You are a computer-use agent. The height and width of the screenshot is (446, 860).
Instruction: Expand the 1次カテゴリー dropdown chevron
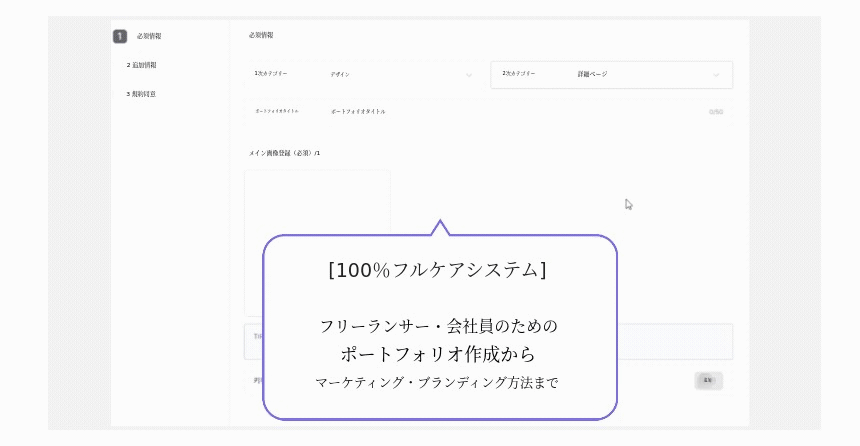pos(469,74)
